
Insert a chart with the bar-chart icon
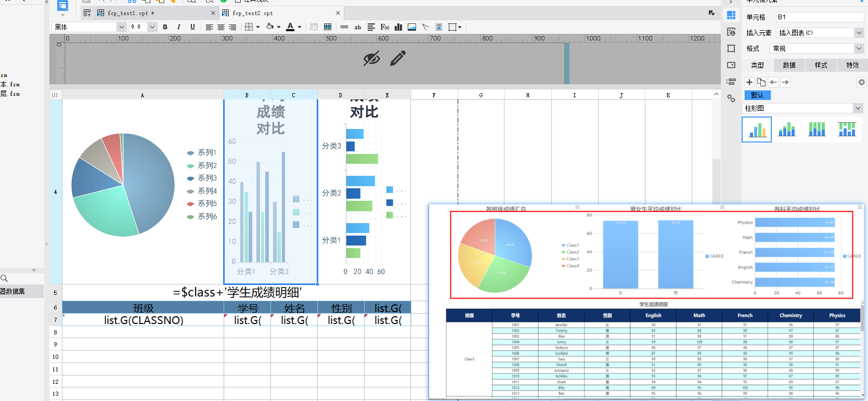click(398, 27)
